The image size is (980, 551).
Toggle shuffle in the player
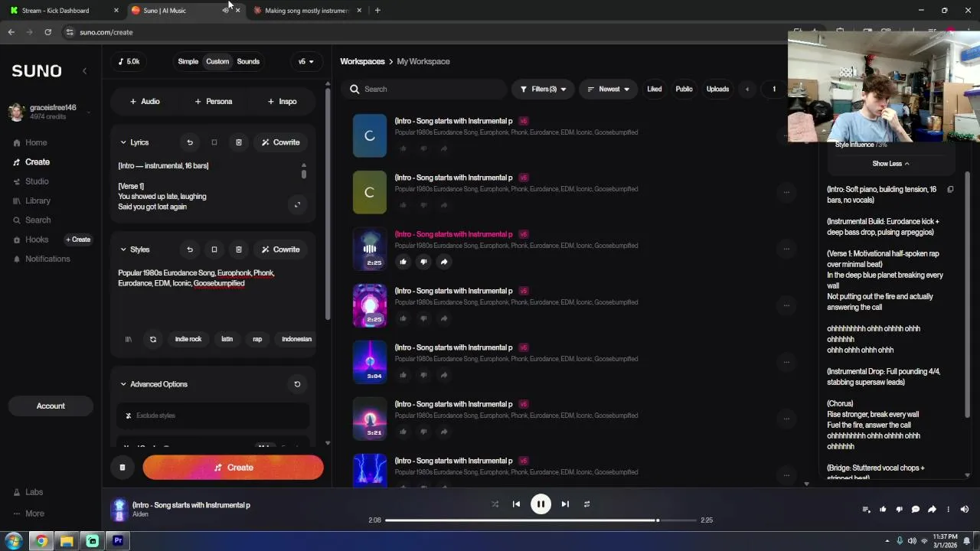coord(495,504)
